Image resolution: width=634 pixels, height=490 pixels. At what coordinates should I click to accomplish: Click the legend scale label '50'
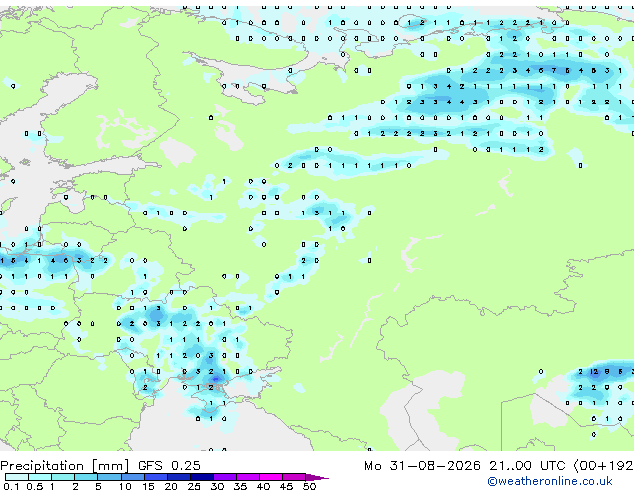point(310,486)
